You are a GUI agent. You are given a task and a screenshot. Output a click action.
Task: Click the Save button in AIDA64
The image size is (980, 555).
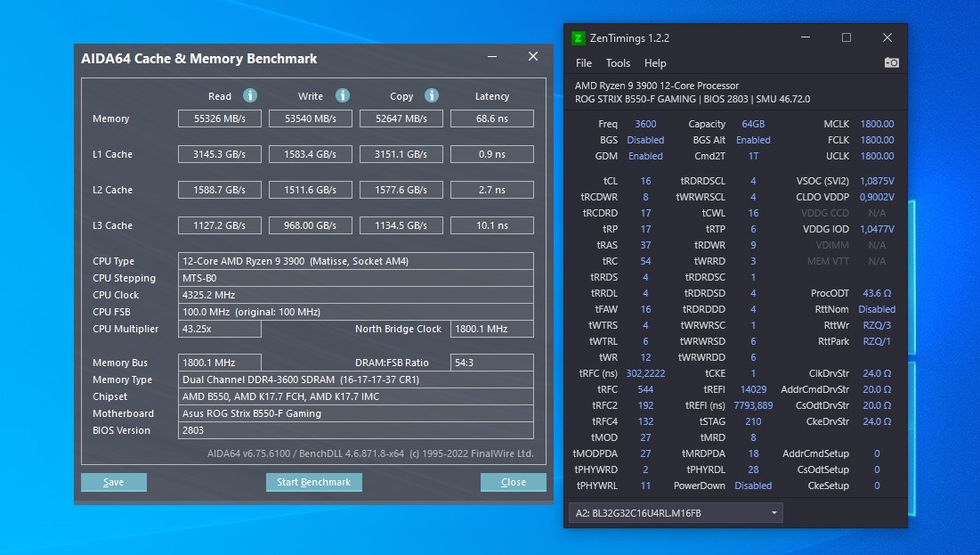(114, 483)
